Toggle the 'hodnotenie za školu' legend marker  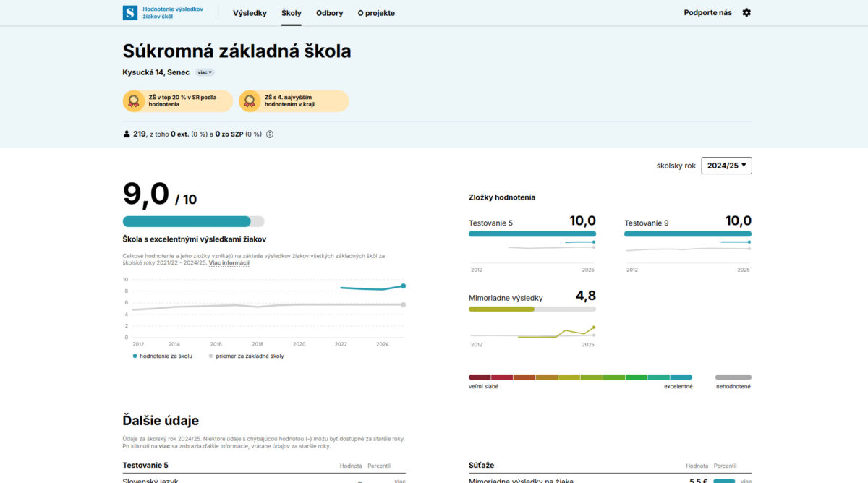click(135, 356)
